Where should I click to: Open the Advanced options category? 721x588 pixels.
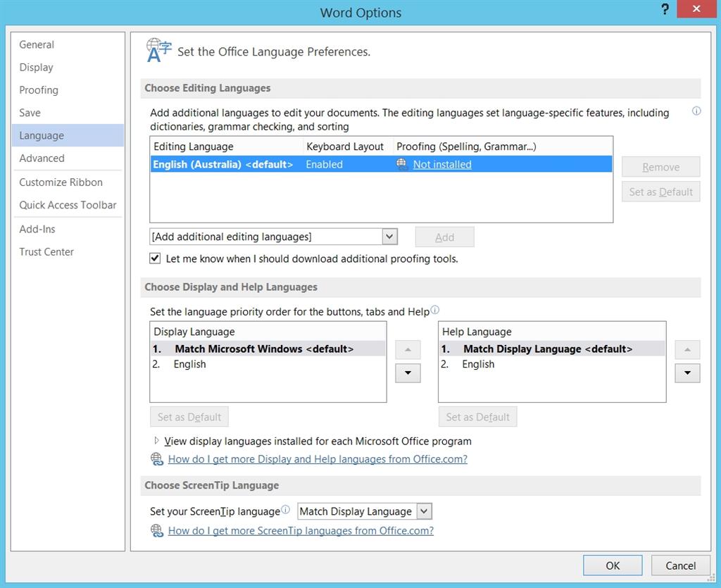[68, 158]
